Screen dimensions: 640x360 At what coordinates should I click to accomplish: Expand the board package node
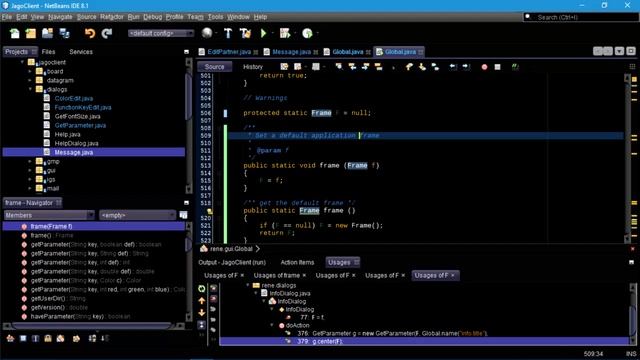pos(30,71)
